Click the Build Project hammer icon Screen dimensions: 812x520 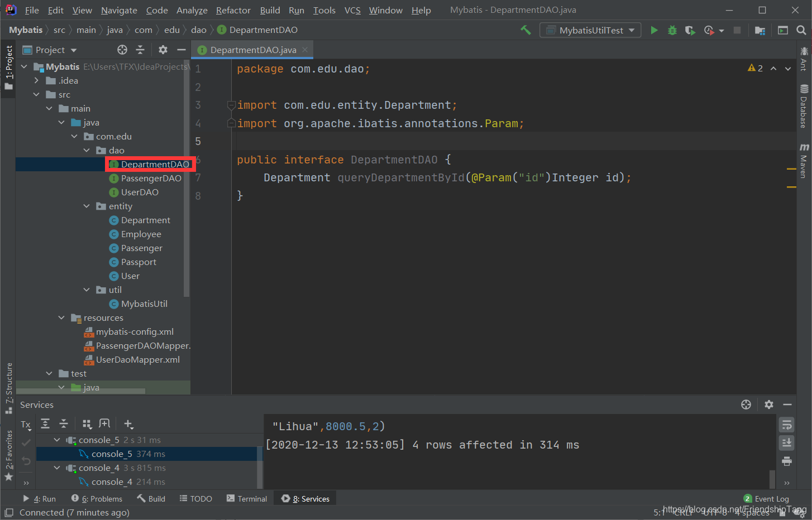(x=526, y=30)
